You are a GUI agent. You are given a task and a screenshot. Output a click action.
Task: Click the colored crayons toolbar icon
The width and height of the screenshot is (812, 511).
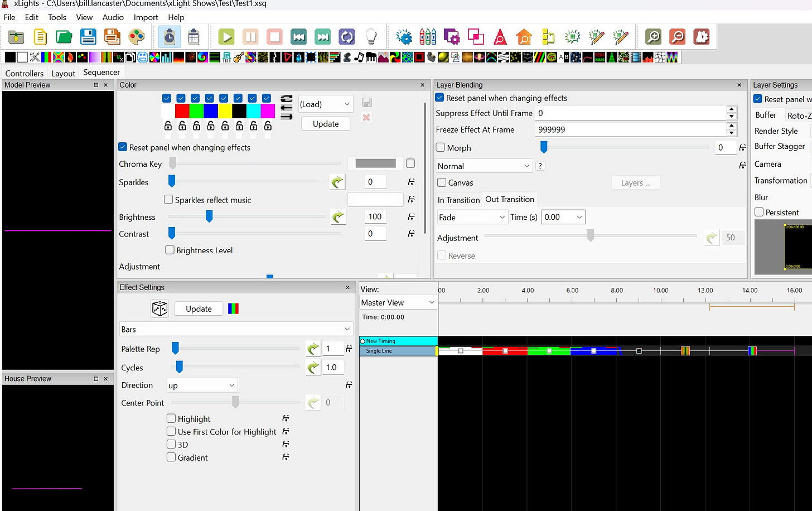(428, 37)
